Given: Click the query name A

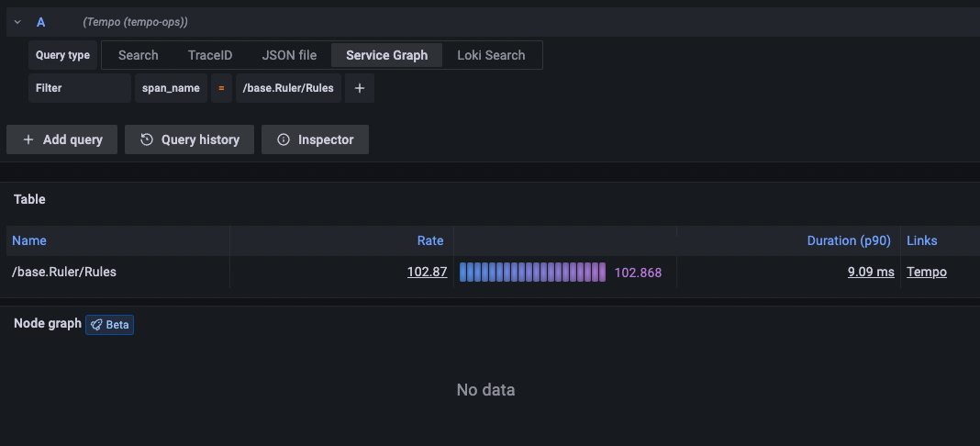Looking at the screenshot, I should click(x=41, y=22).
